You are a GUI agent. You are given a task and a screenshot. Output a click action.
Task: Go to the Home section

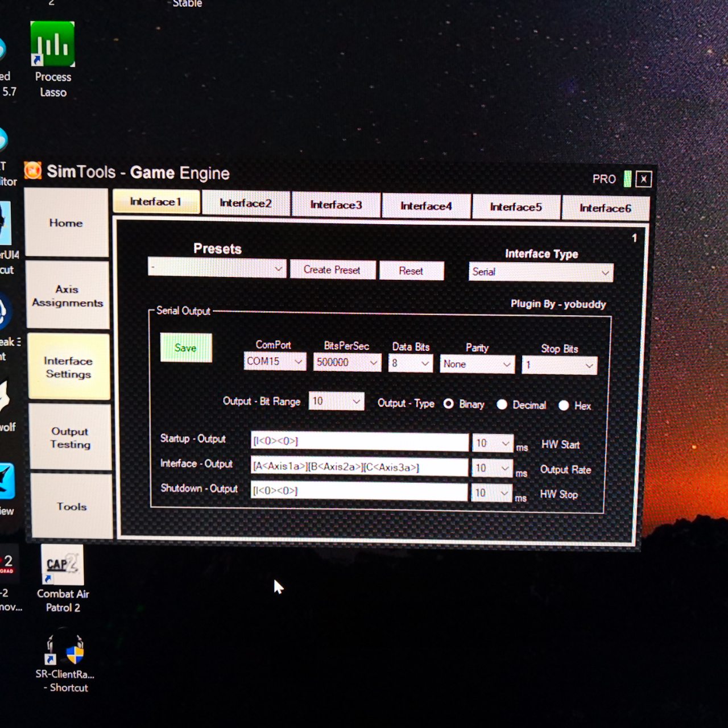pos(67,223)
